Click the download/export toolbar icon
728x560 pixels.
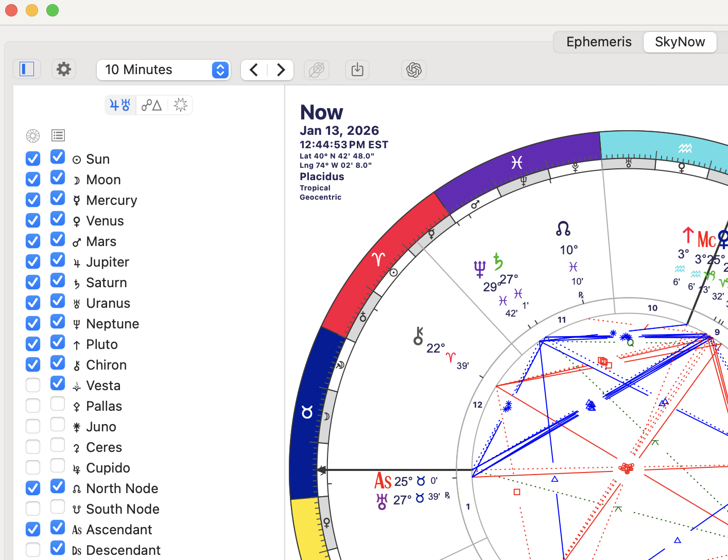[x=357, y=70]
